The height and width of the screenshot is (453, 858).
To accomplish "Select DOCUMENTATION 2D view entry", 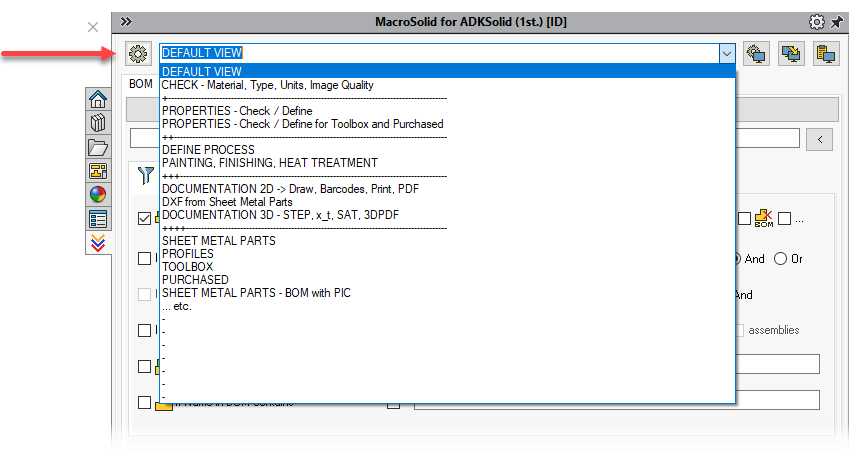I will pos(447,189).
